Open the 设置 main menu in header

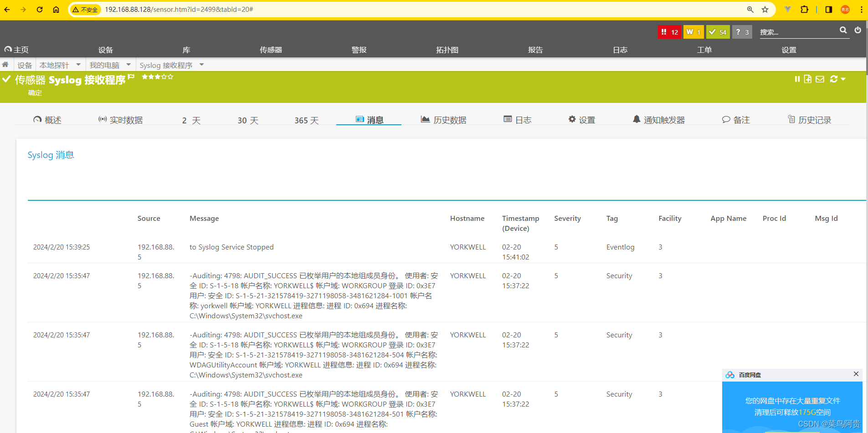(789, 50)
